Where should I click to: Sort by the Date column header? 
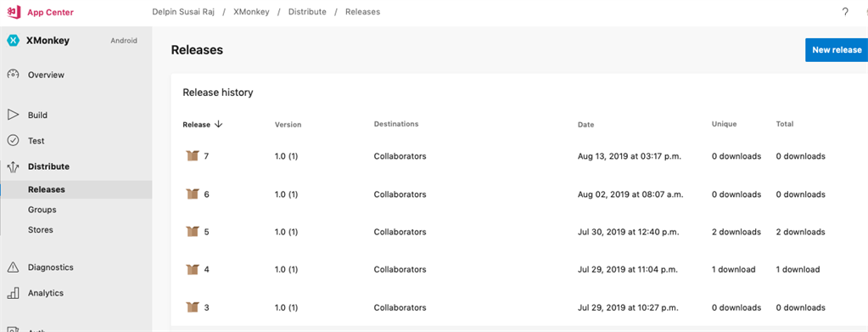(x=585, y=125)
